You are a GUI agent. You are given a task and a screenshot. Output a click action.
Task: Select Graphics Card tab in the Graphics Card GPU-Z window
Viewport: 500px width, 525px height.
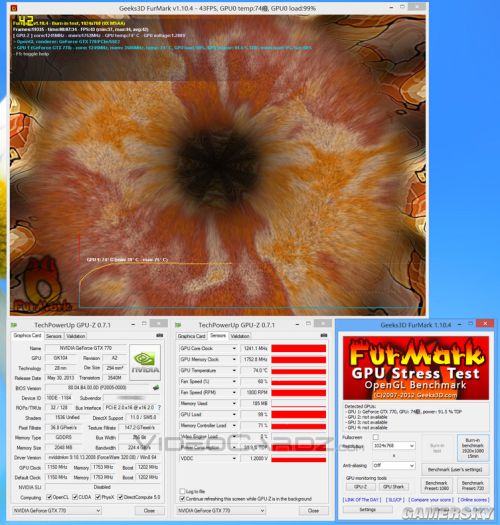[27, 335]
